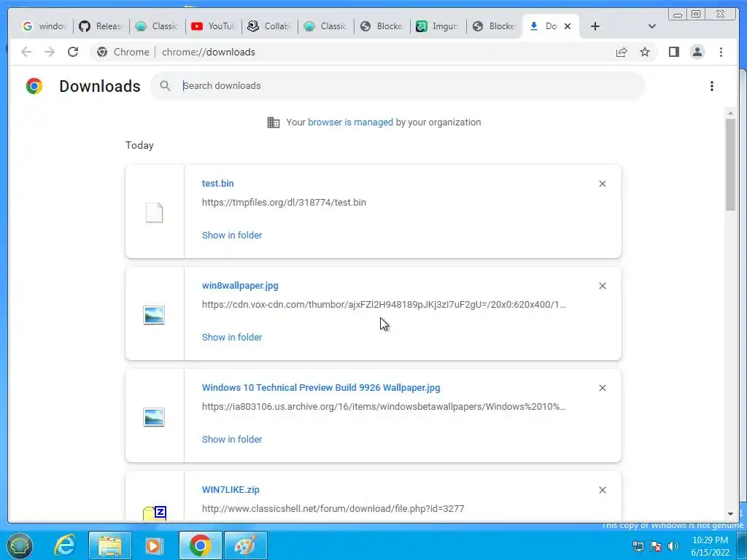The height and width of the screenshot is (560, 747).
Task: Launch Internet Explorer from taskbar
Action: tap(64, 545)
